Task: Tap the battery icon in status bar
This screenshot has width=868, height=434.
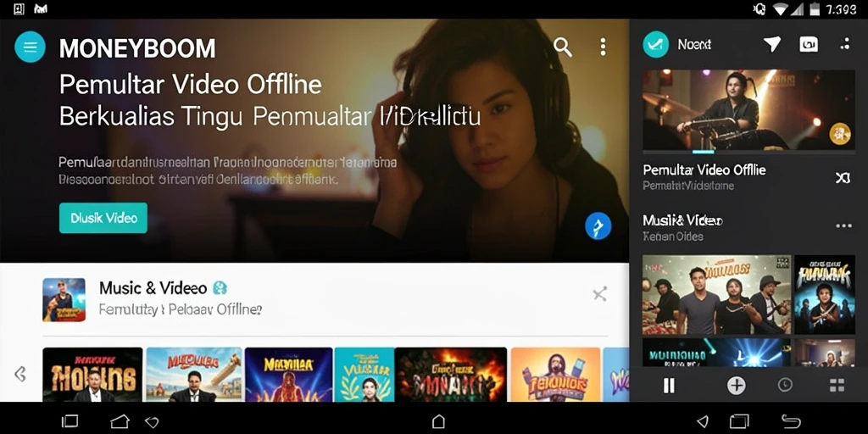Action: [x=814, y=9]
